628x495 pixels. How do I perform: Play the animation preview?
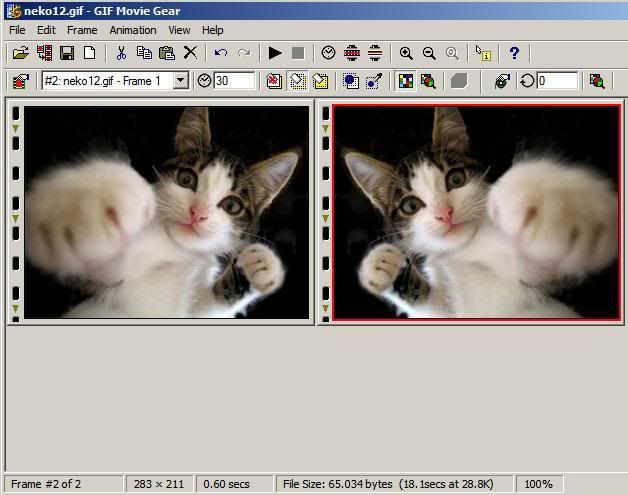point(275,53)
